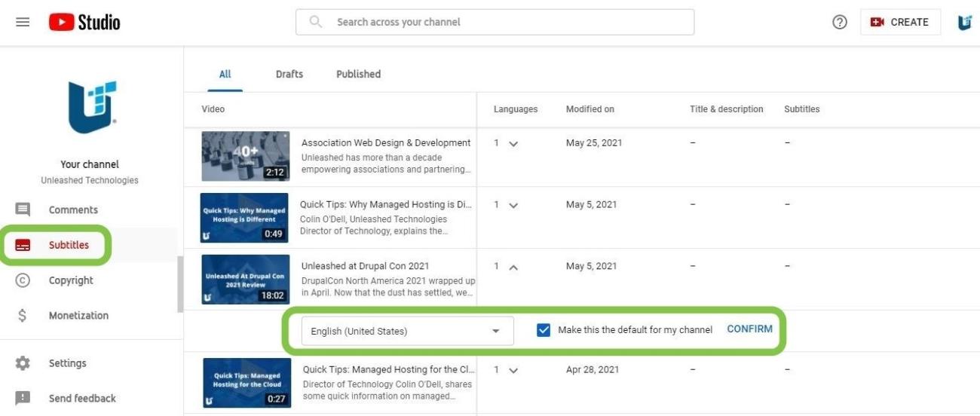
Task: Open the hamburger navigation menu
Action: tap(23, 22)
